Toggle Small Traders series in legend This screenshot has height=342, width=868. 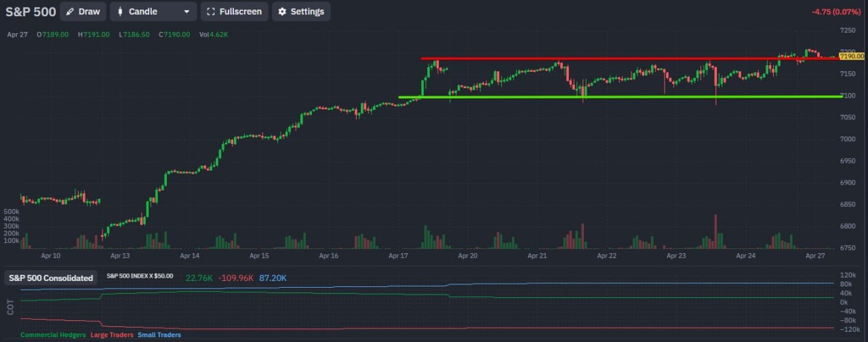click(159, 335)
